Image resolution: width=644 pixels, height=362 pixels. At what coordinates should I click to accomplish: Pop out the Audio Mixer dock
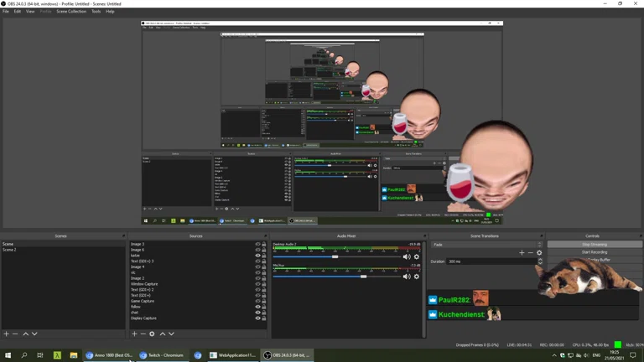[423, 236]
